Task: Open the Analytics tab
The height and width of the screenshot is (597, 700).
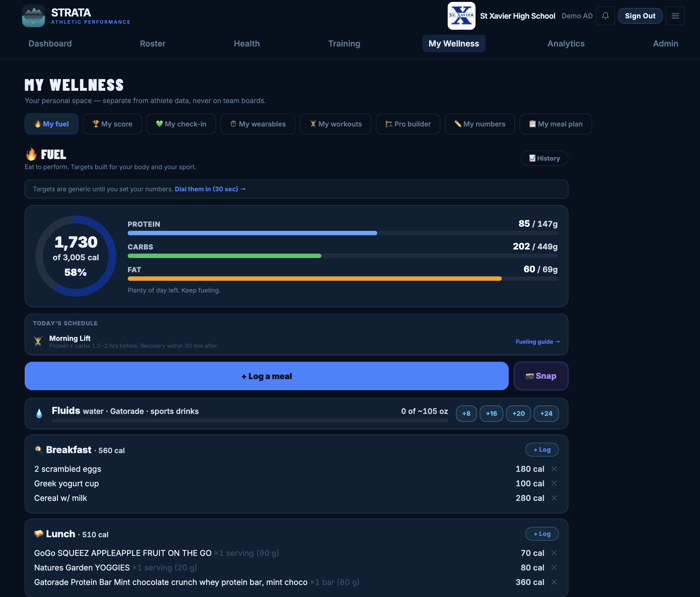Action: (x=566, y=44)
